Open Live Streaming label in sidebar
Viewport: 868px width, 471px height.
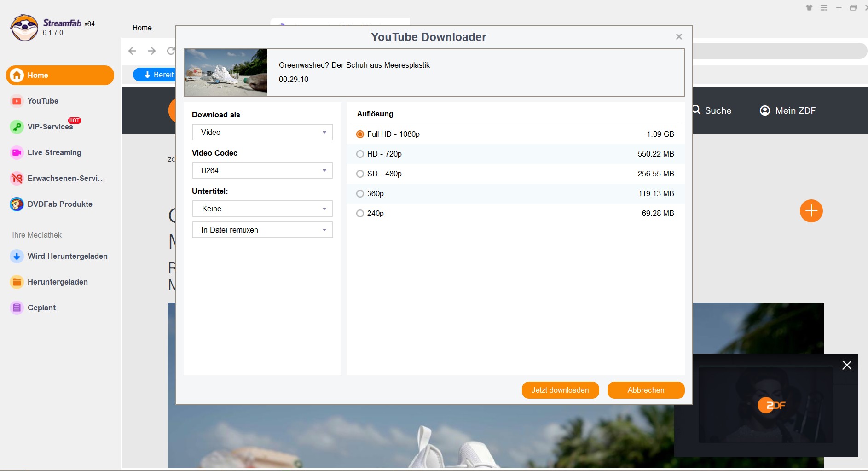tap(54, 152)
